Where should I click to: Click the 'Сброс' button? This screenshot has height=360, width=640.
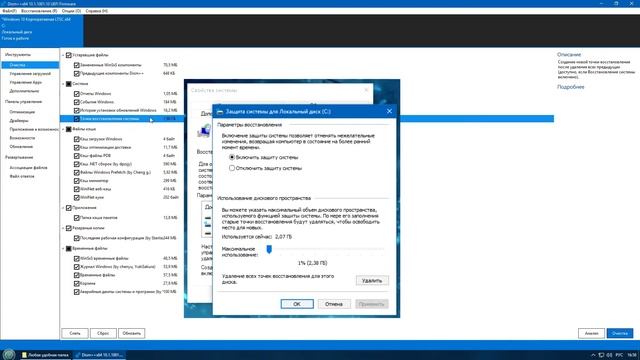pyautogui.click(x=103, y=333)
